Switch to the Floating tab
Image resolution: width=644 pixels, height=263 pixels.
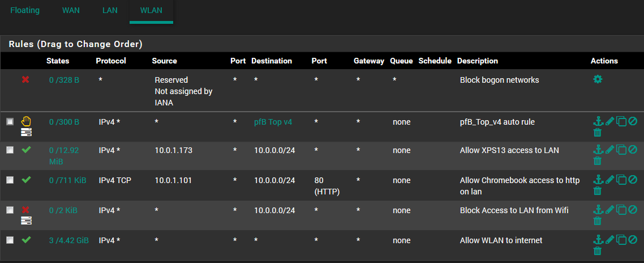(25, 10)
